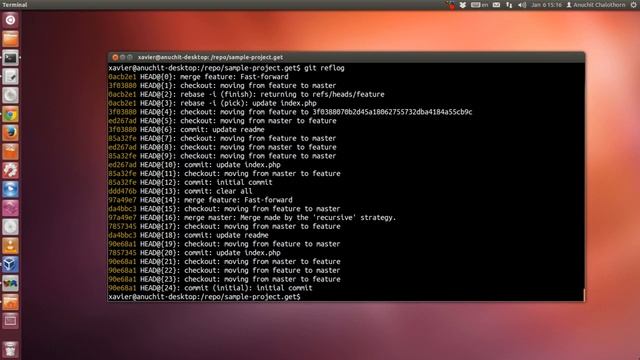
Task: Click HEAD@{24} commit (initial) line
Action: [x=210, y=288]
